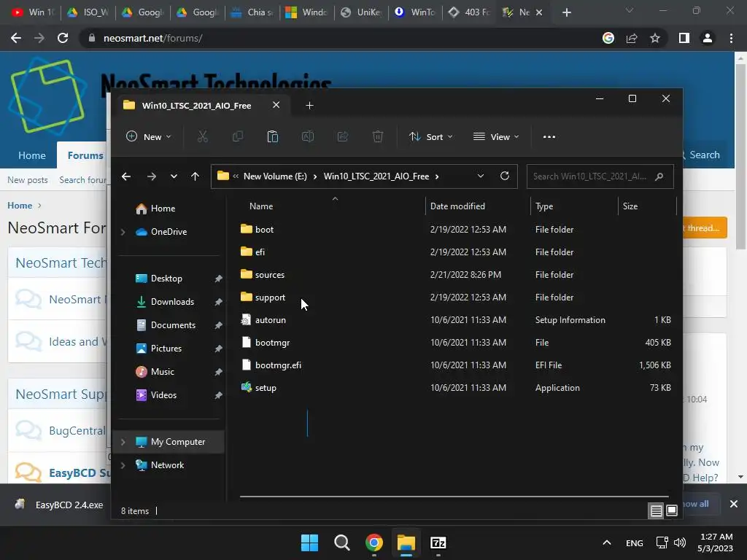Open the See more ellipsis menu

(549, 136)
